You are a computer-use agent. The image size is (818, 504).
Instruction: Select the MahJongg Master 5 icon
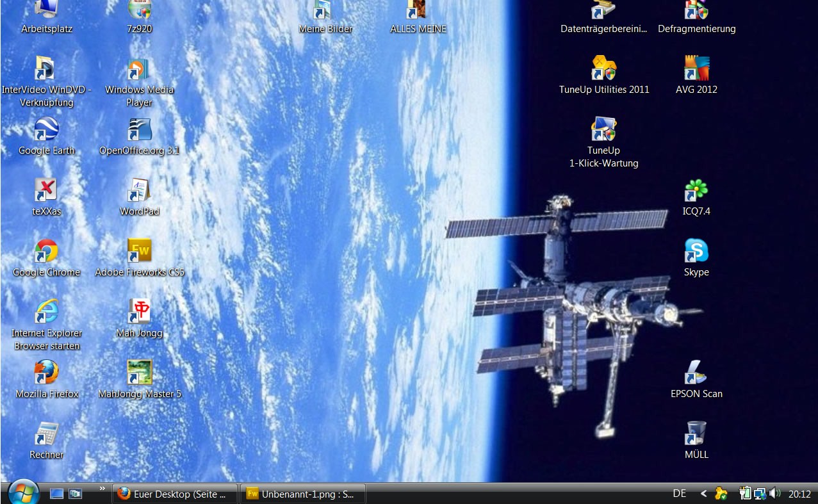pyautogui.click(x=139, y=372)
